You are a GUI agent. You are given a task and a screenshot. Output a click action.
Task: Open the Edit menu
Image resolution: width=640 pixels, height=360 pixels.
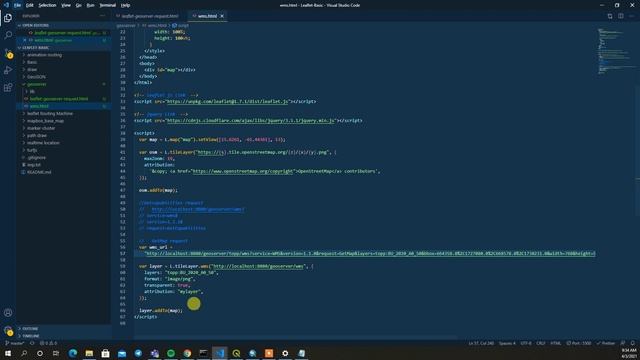[29, 5]
